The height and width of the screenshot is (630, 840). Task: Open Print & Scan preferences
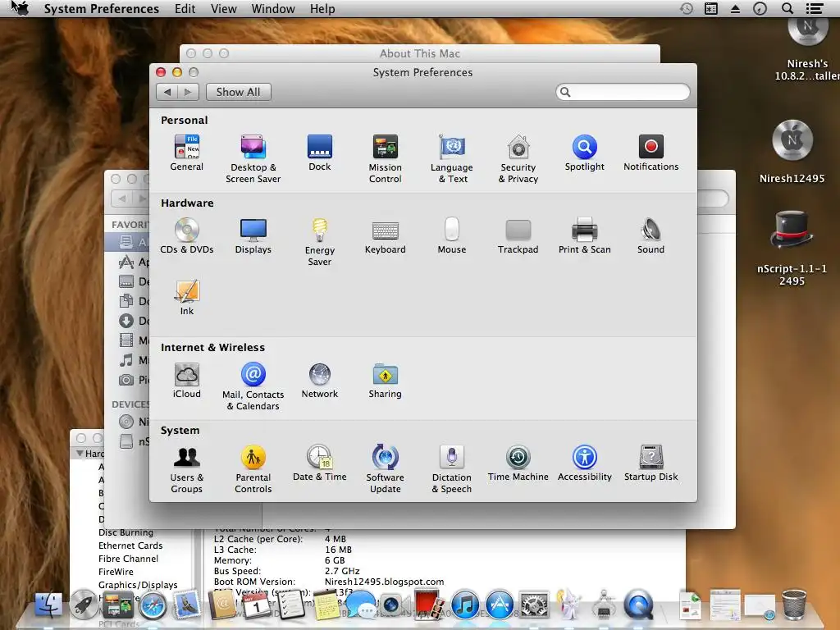584,235
